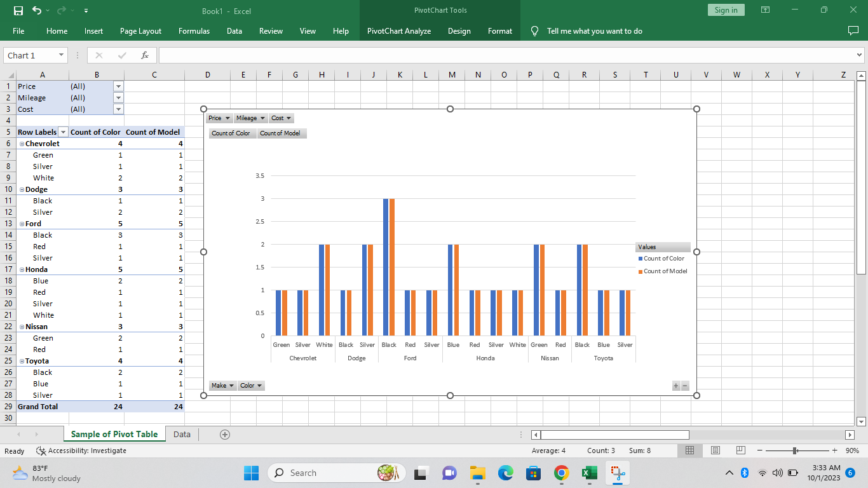The height and width of the screenshot is (488, 868).
Task: Click the zoom slider handle
Action: [795, 451]
